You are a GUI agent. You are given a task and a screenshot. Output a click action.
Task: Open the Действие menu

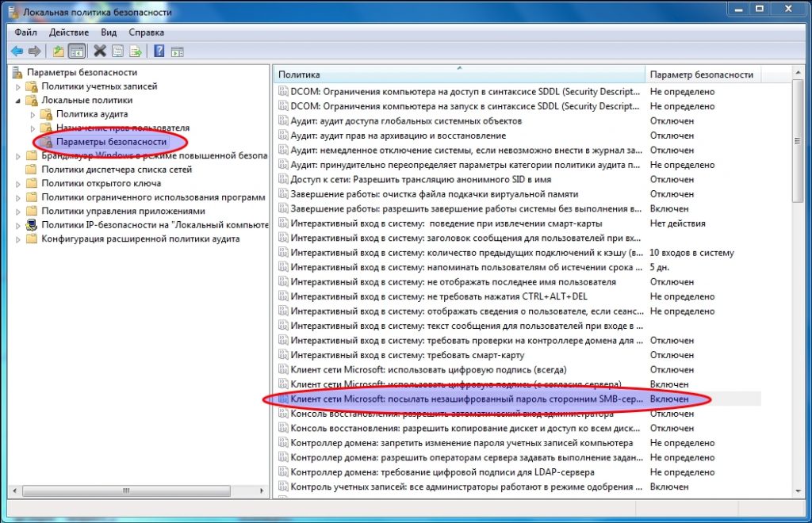coord(69,32)
